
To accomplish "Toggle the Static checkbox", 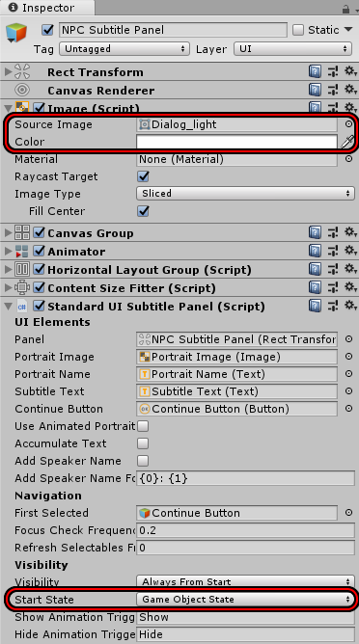I will (298, 30).
